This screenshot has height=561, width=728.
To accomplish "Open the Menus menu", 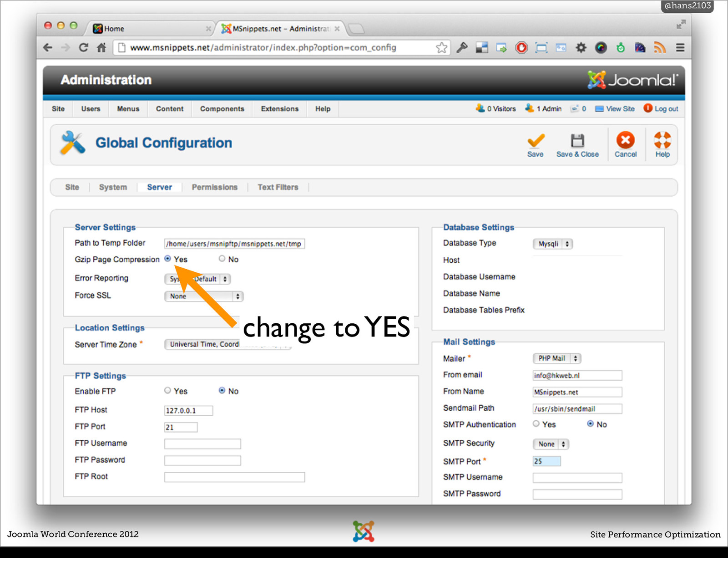I will pos(128,109).
